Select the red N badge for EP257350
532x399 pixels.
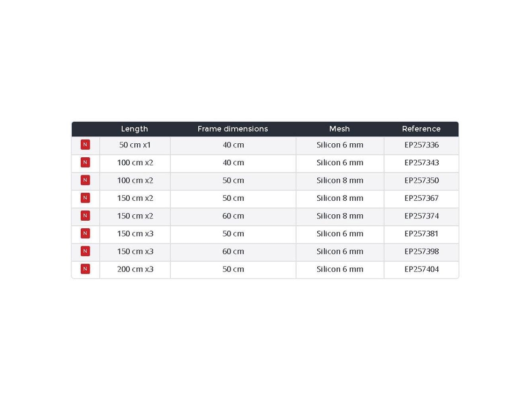pos(85,180)
